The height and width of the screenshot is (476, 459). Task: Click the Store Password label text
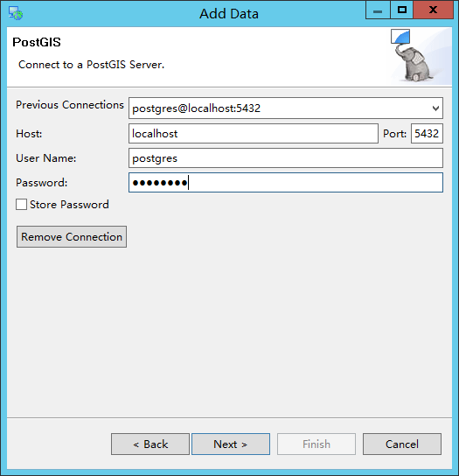pyautogui.click(x=69, y=204)
